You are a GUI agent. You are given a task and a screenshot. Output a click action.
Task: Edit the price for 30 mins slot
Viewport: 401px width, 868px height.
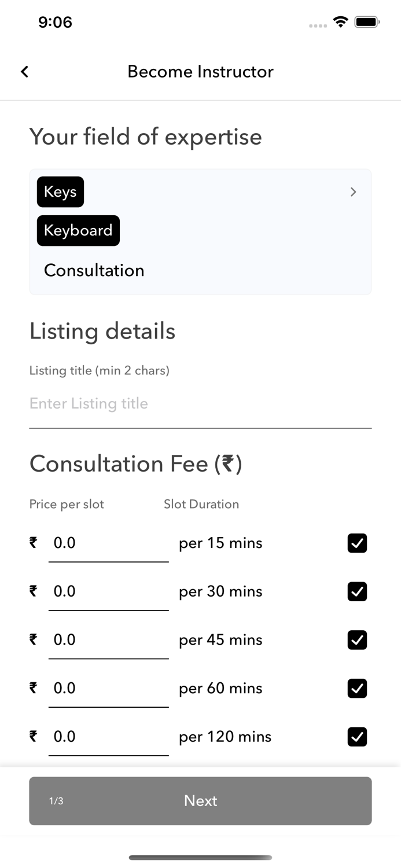[x=108, y=592]
